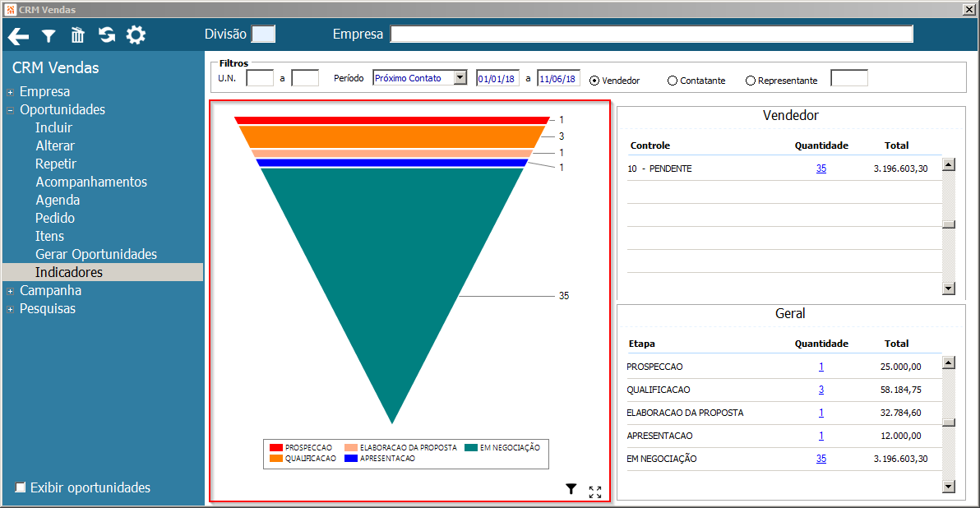Click the Divisão input field
This screenshot has width=980, height=508.
coord(263,35)
